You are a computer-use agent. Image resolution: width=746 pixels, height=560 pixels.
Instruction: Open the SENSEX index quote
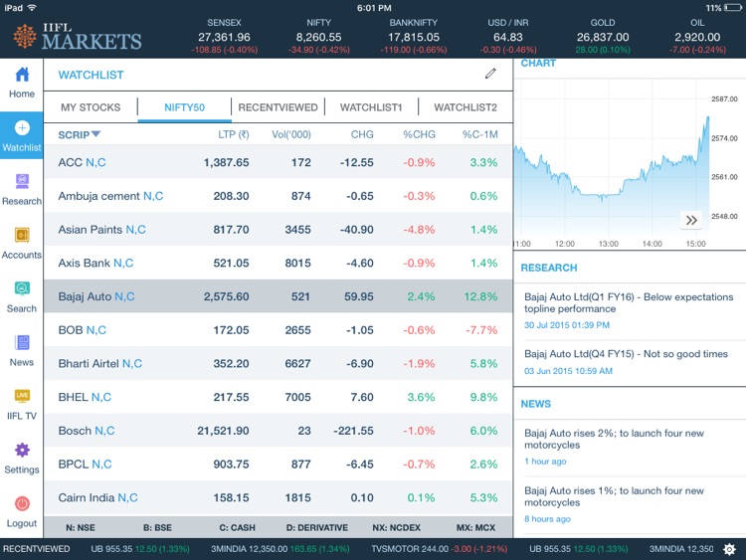[224, 36]
